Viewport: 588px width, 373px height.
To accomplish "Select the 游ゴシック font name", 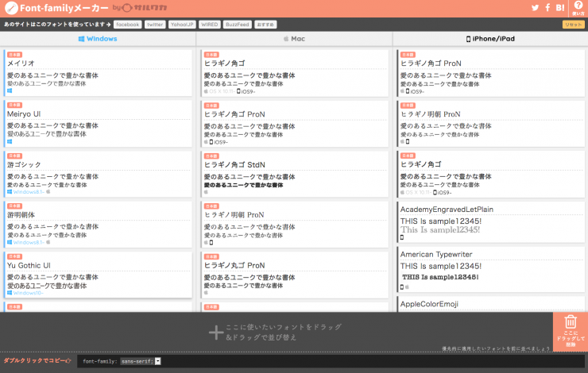I will point(24,164).
